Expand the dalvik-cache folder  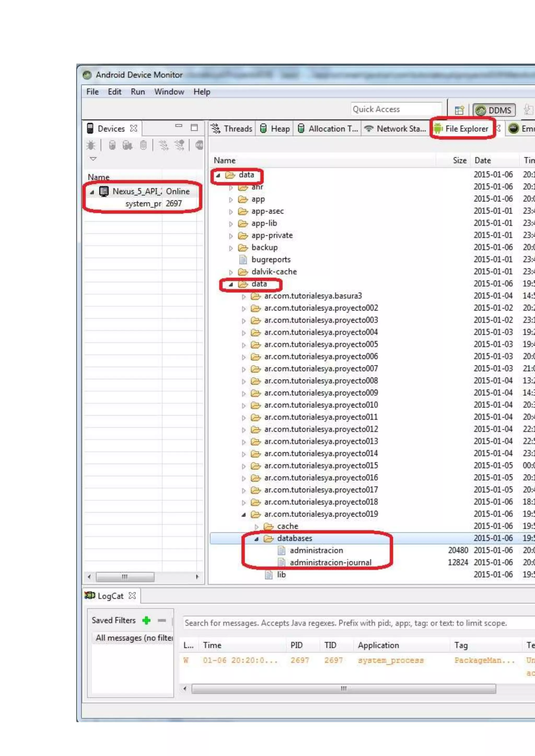coord(231,272)
